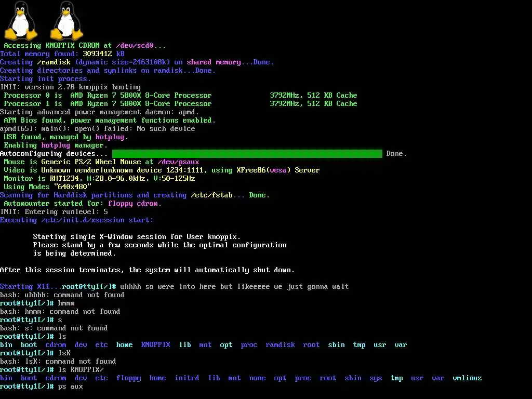The image size is (532, 399).
Task: Click the '3093412 kB' memory value
Action: click(x=103, y=54)
